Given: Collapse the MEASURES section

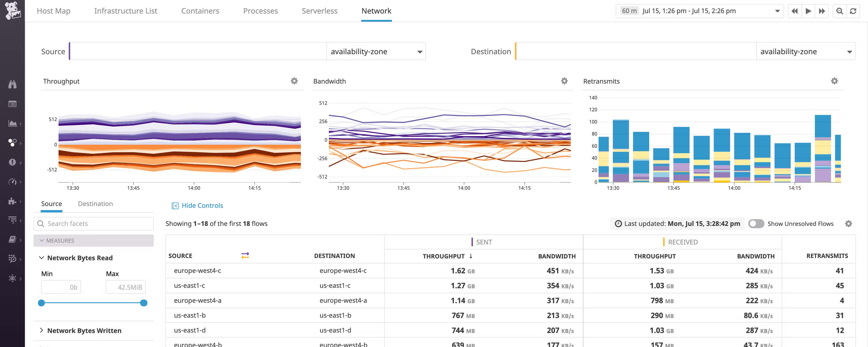Looking at the screenshot, I should click(x=93, y=241).
